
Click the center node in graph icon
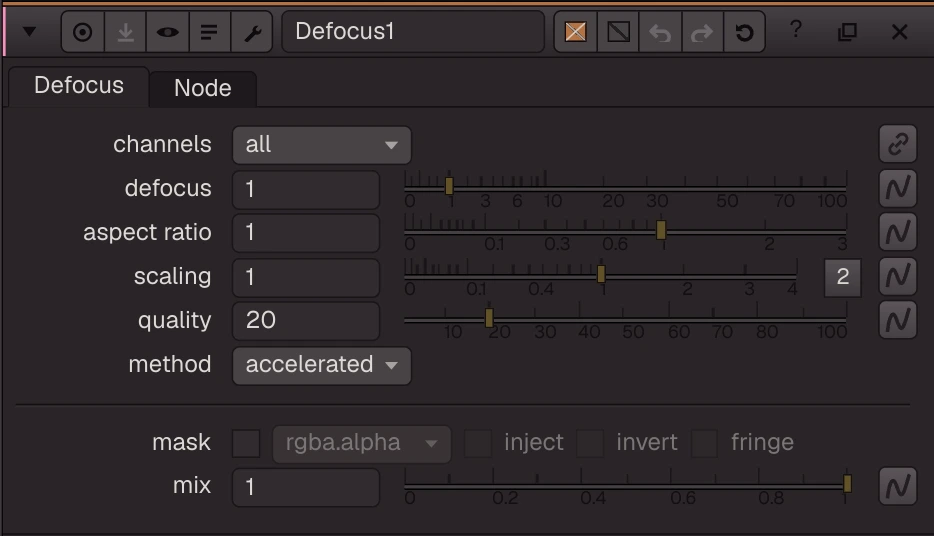(83, 32)
